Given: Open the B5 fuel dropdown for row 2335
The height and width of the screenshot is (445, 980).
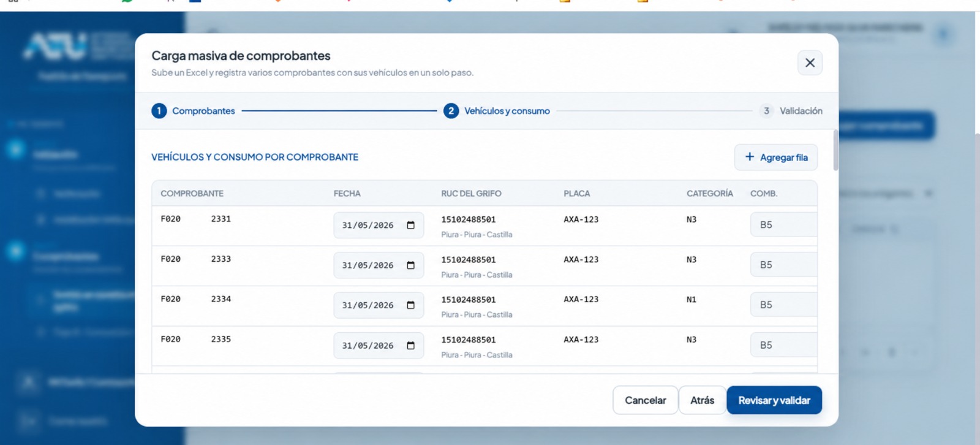Looking at the screenshot, I should coord(783,345).
